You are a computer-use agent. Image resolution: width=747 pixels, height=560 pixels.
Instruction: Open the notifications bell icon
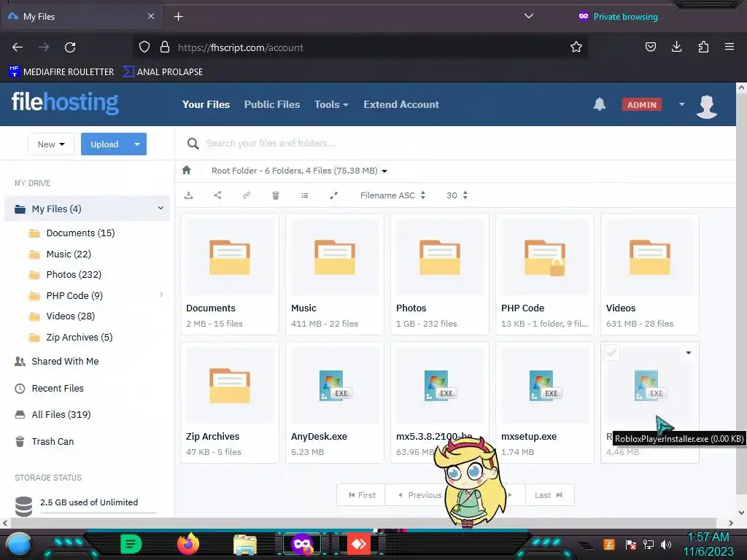pyautogui.click(x=600, y=104)
